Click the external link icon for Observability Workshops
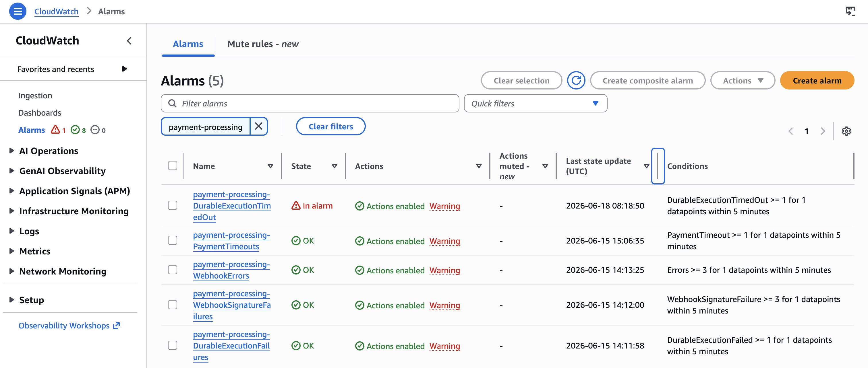This screenshot has width=868, height=368. pyautogui.click(x=116, y=326)
